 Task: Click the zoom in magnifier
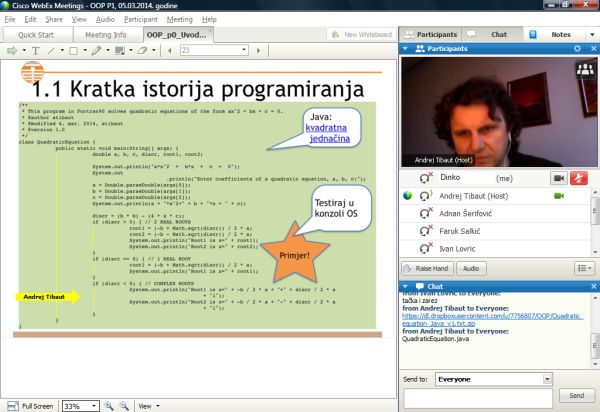pyautogui.click(x=109, y=406)
